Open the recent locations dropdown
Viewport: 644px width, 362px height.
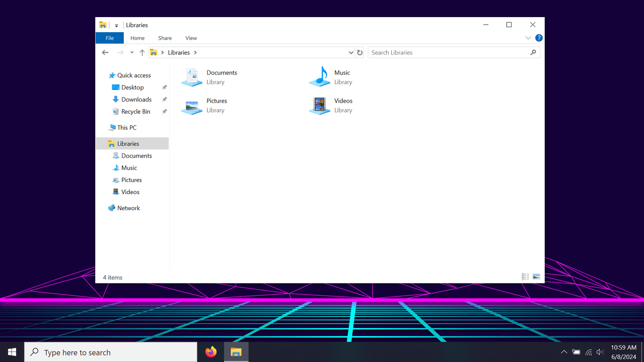click(x=131, y=52)
